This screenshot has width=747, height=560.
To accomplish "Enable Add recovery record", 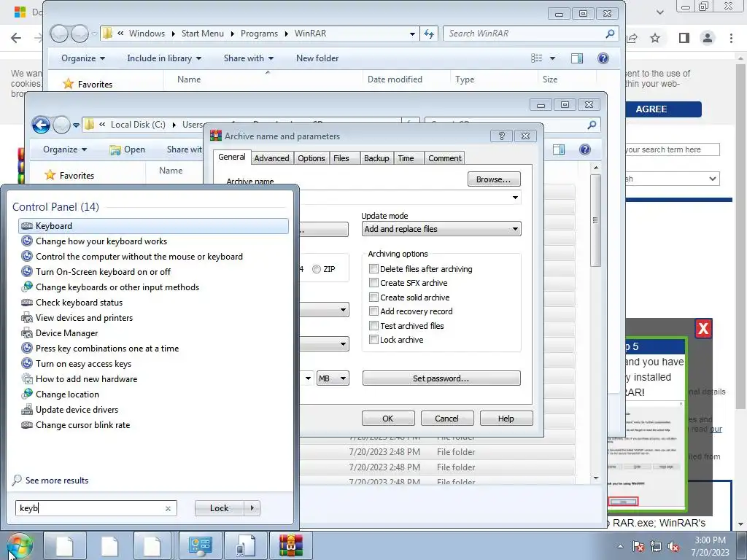I will 374,311.
